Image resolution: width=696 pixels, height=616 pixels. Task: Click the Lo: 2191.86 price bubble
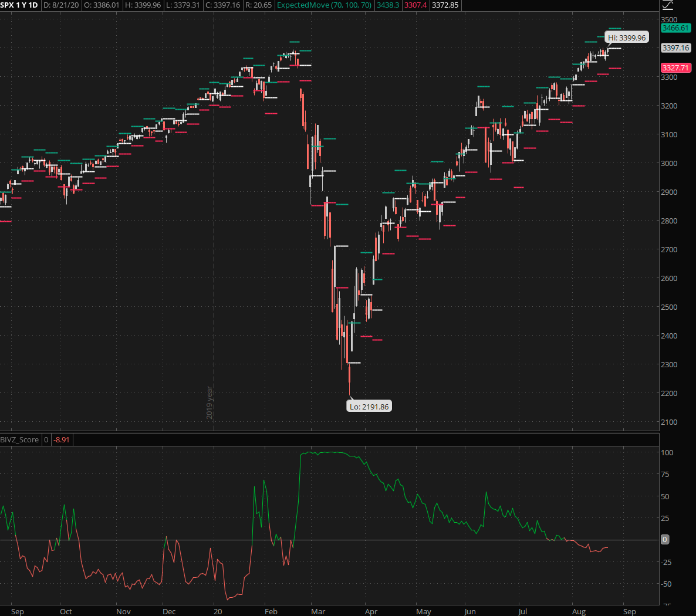coord(369,407)
